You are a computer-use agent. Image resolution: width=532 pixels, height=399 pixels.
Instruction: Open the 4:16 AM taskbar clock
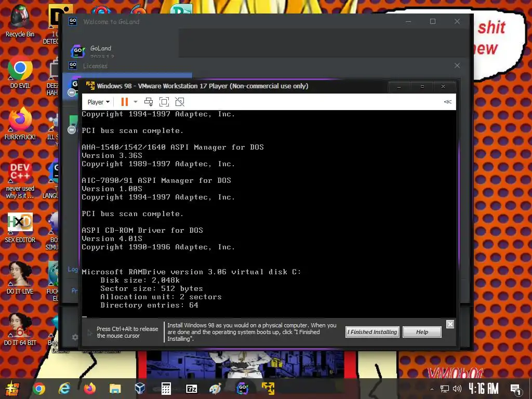click(484, 389)
